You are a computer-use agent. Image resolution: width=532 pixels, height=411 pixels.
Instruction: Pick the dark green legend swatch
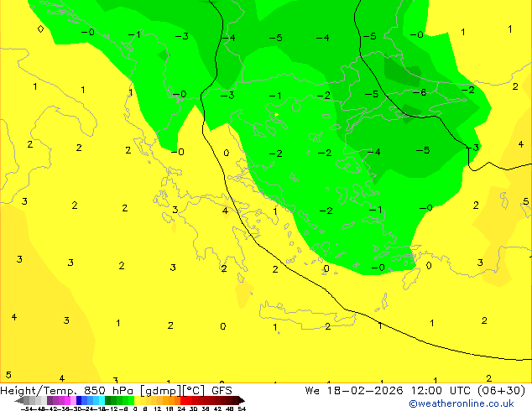click(x=107, y=400)
